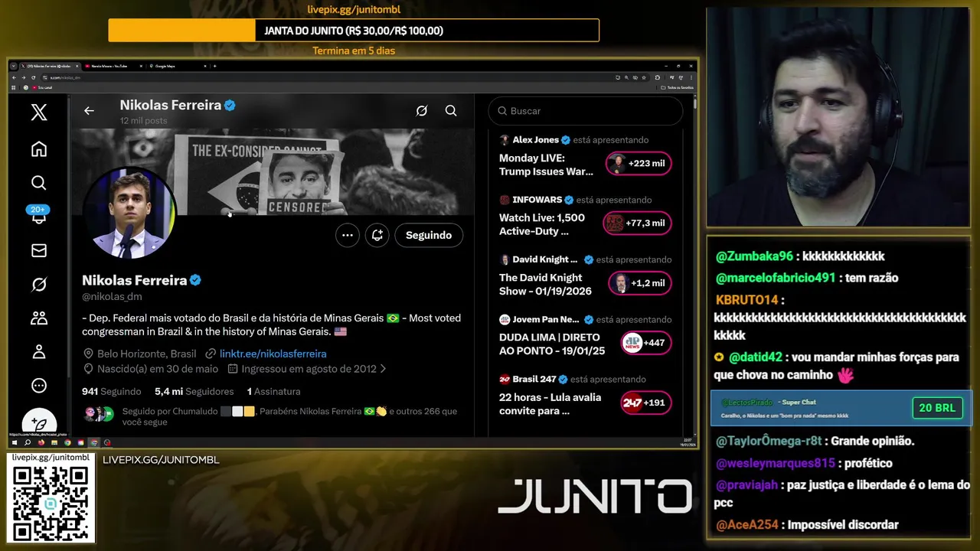Open Nikolas Ferreira's profile picture
This screenshot has height=551, width=980.
[129, 213]
